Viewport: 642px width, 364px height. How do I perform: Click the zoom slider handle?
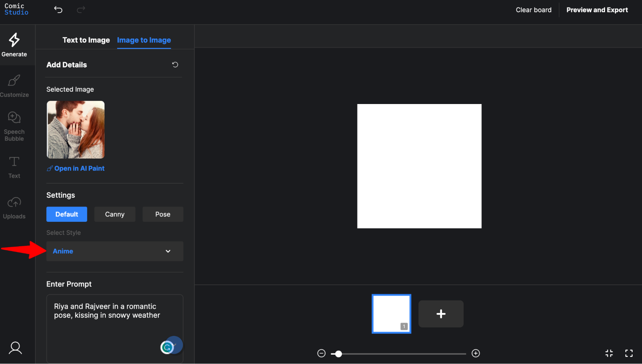point(338,354)
